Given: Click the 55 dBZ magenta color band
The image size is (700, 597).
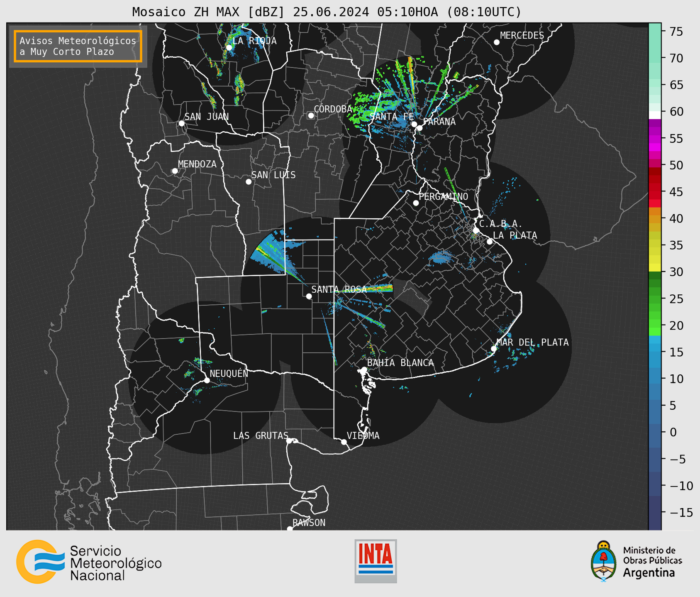Looking at the screenshot, I should point(655,138).
